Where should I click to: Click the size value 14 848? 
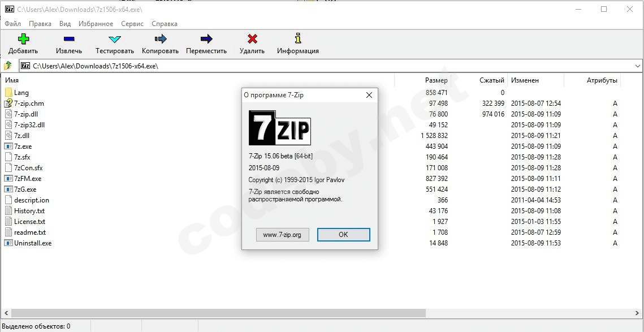pos(439,243)
